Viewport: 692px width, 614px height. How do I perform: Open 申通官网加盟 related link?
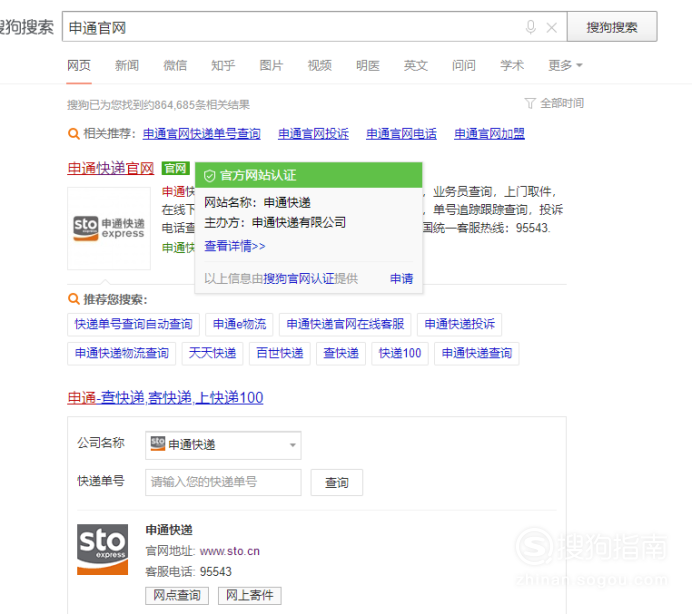click(489, 133)
